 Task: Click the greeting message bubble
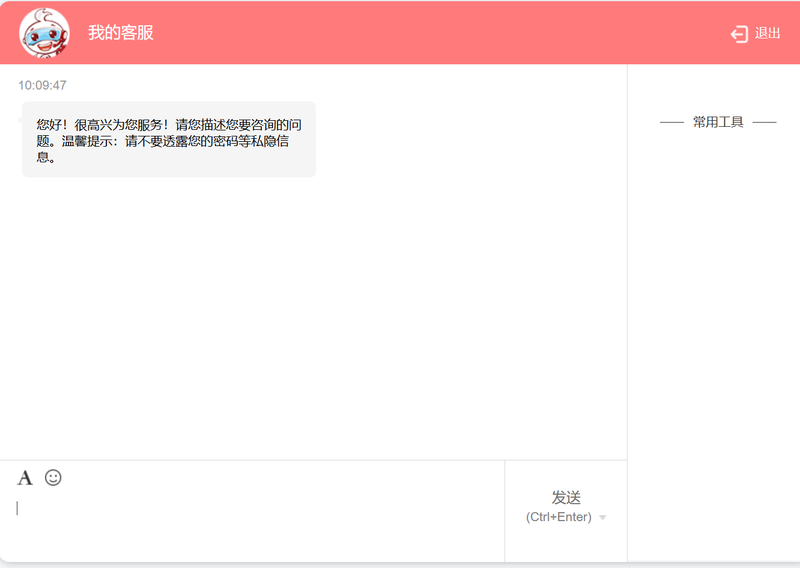tap(169, 139)
